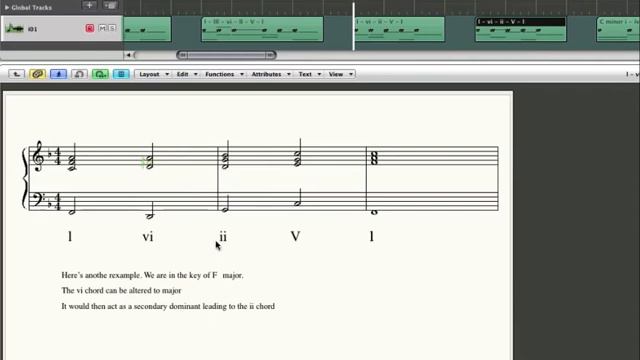Screen dimensions: 640x360
Task: Click the text 'We are in the key of F major'
Action: point(193,276)
